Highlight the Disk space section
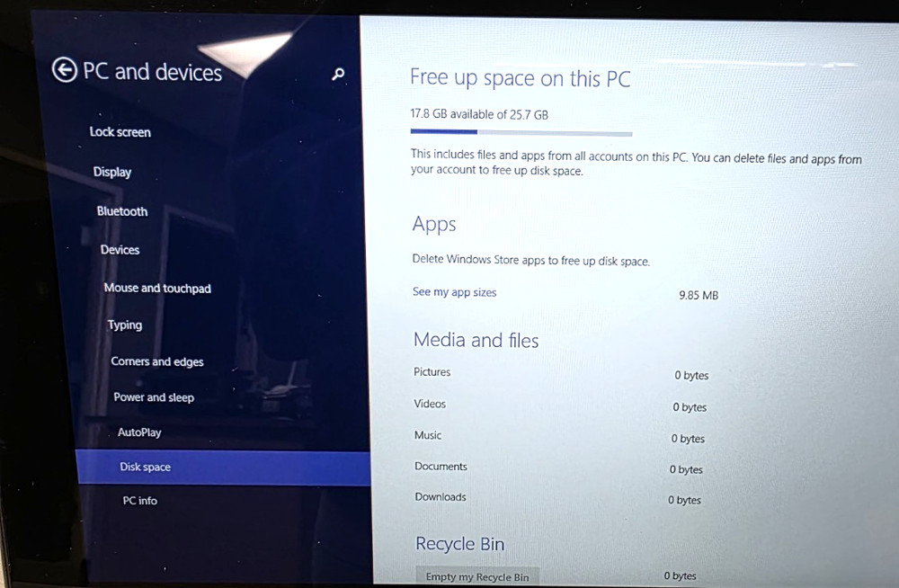Viewport: 899px width, 588px height. coord(145,467)
